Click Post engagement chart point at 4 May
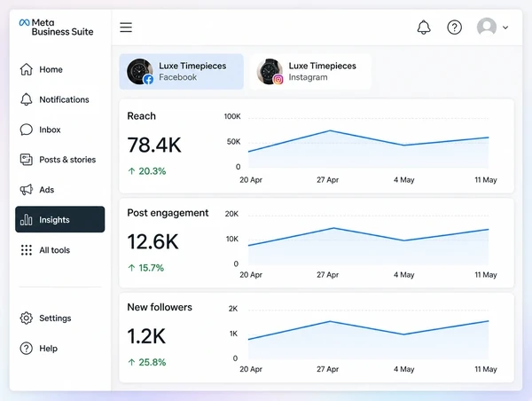Screen dimensions: 532x401 click(x=403, y=240)
